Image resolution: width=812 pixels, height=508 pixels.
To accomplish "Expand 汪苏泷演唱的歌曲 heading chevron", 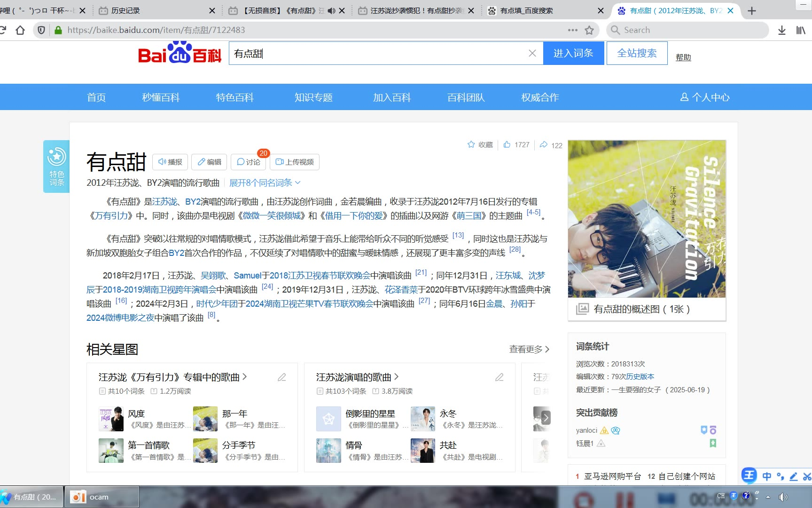I will (x=396, y=377).
